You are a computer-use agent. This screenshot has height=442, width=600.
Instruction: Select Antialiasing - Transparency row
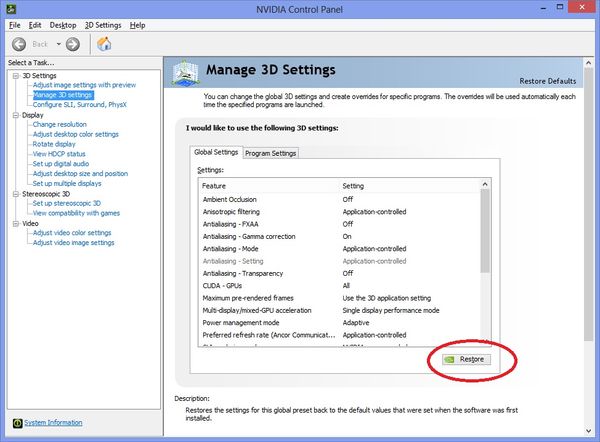(x=339, y=273)
